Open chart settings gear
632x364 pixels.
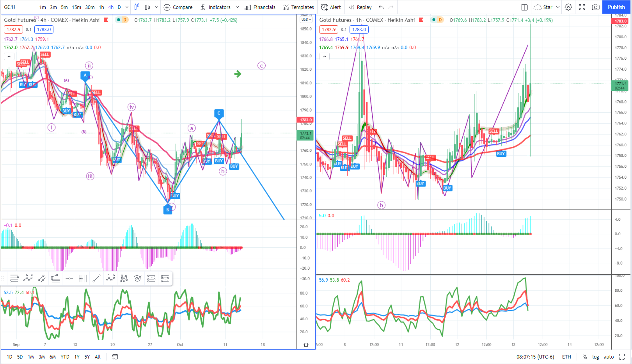(568, 7)
